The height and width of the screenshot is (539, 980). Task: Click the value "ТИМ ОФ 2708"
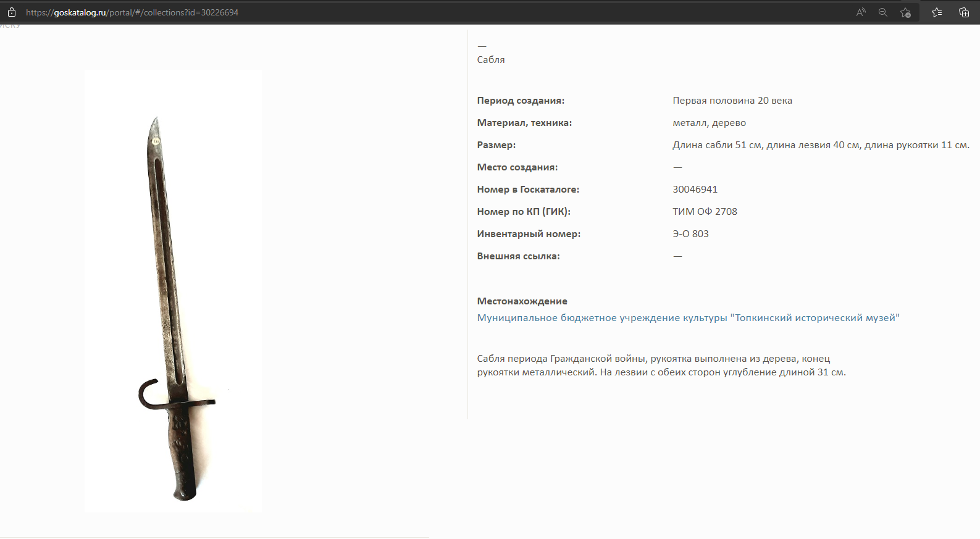tap(705, 212)
